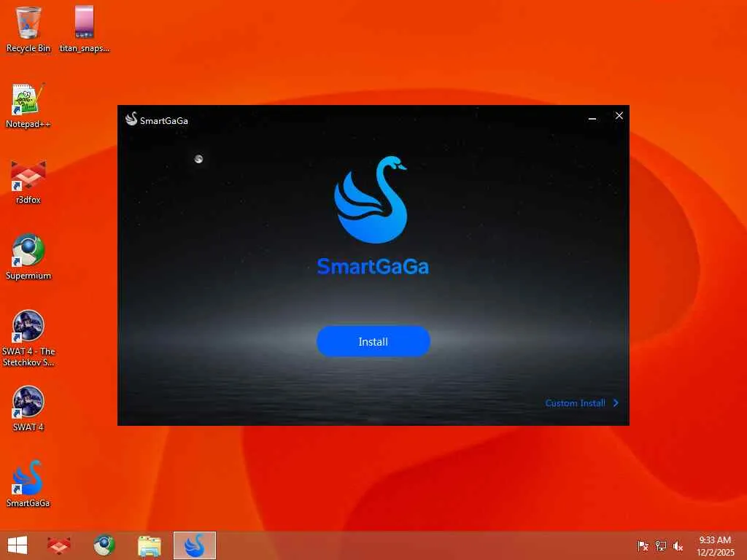Click SmartGaGa taskbar button

(x=194, y=545)
